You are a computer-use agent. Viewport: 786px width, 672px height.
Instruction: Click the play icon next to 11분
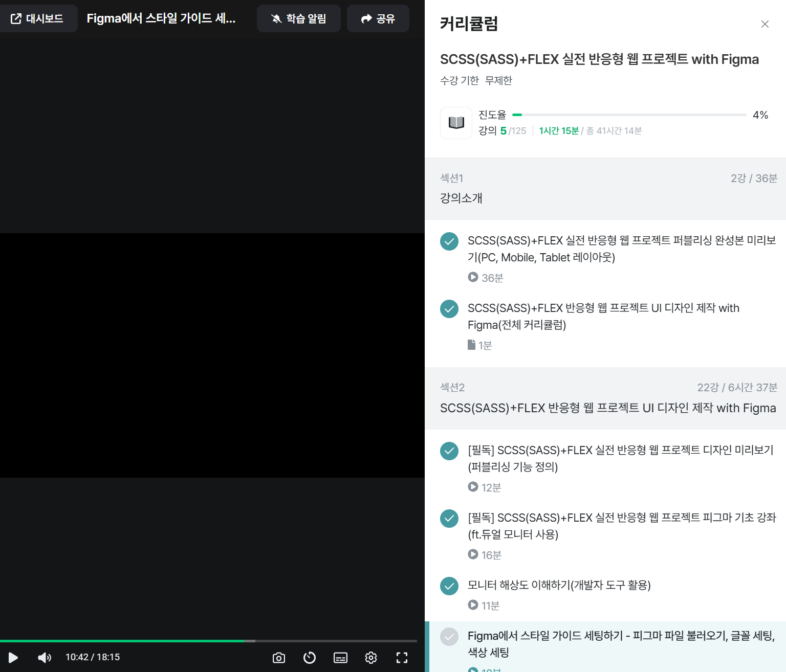[x=473, y=605]
